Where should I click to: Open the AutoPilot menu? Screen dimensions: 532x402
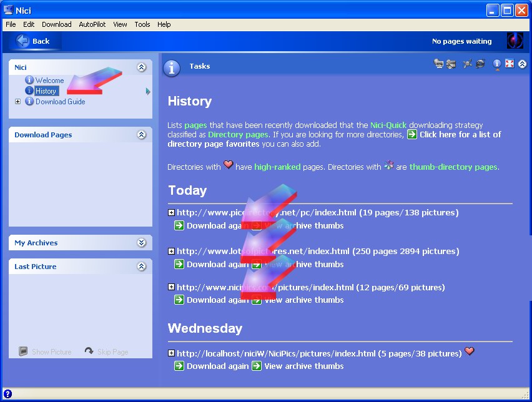92,24
